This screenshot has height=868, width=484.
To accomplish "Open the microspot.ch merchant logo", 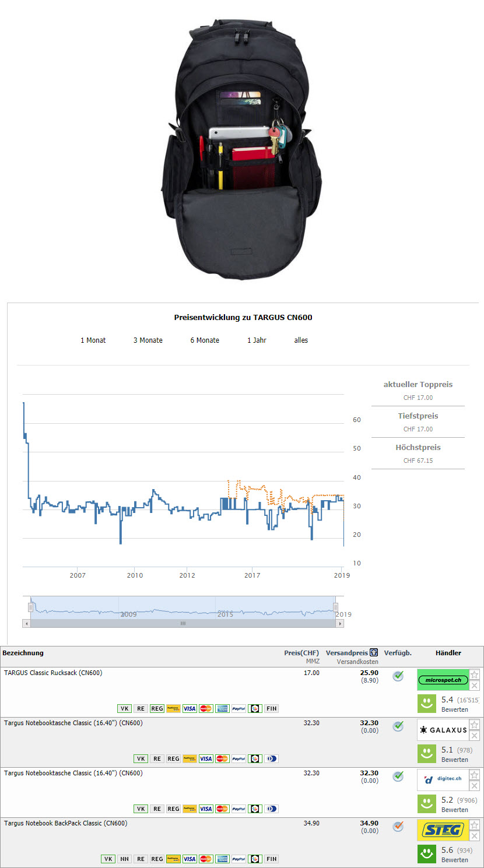I will point(443,680).
